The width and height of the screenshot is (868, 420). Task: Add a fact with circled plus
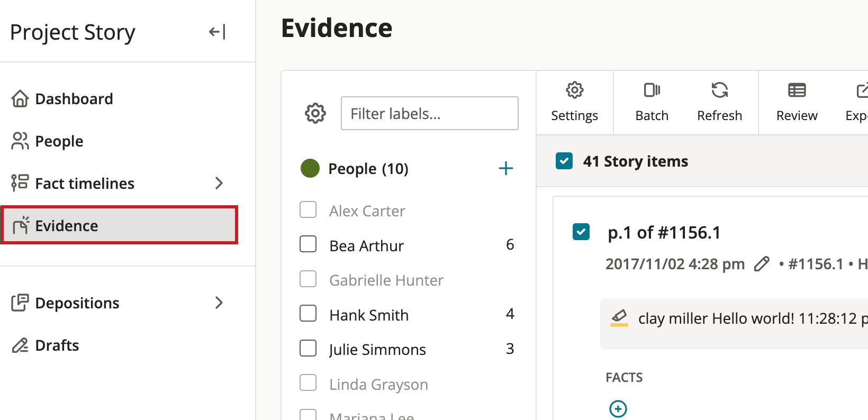(x=618, y=409)
